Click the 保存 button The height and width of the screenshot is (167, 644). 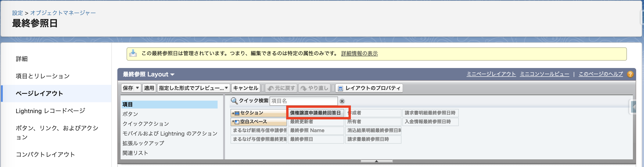128,88
